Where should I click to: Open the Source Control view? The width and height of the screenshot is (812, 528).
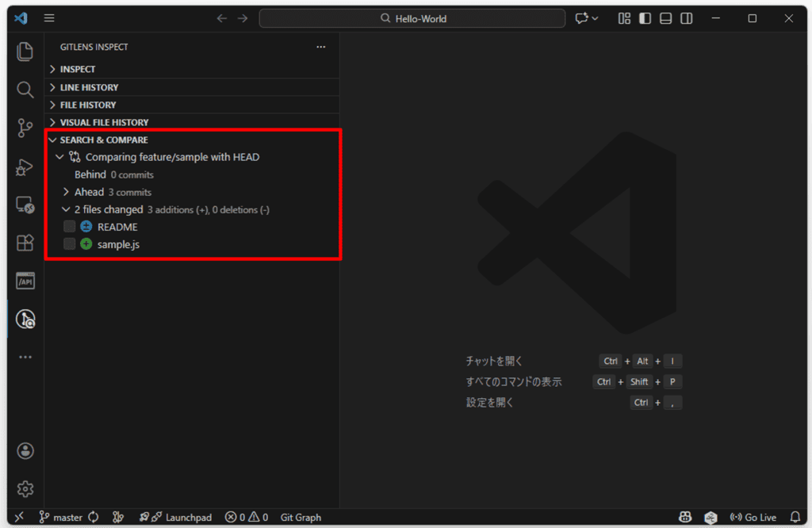click(25, 128)
